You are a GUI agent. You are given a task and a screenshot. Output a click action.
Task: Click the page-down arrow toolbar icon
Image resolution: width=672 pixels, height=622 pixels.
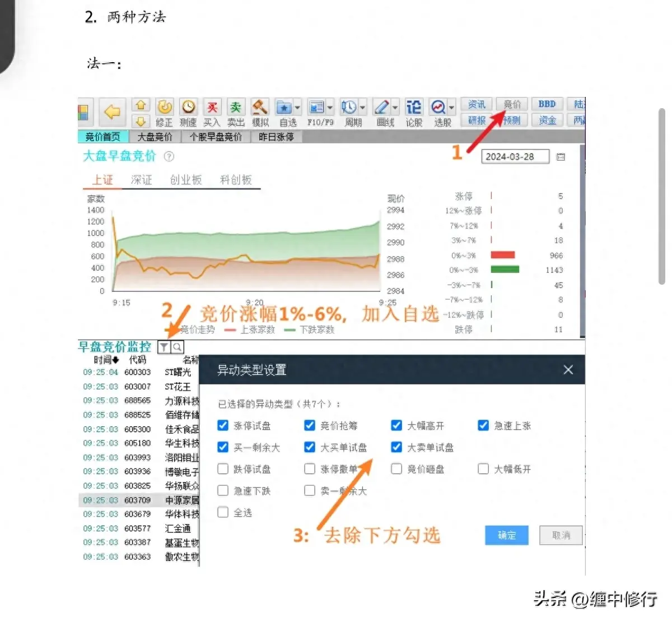[141, 120]
